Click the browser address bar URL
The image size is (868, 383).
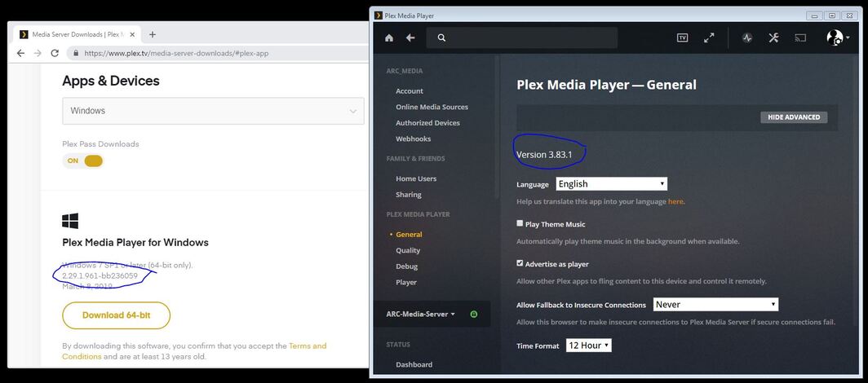(x=176, y=54)
